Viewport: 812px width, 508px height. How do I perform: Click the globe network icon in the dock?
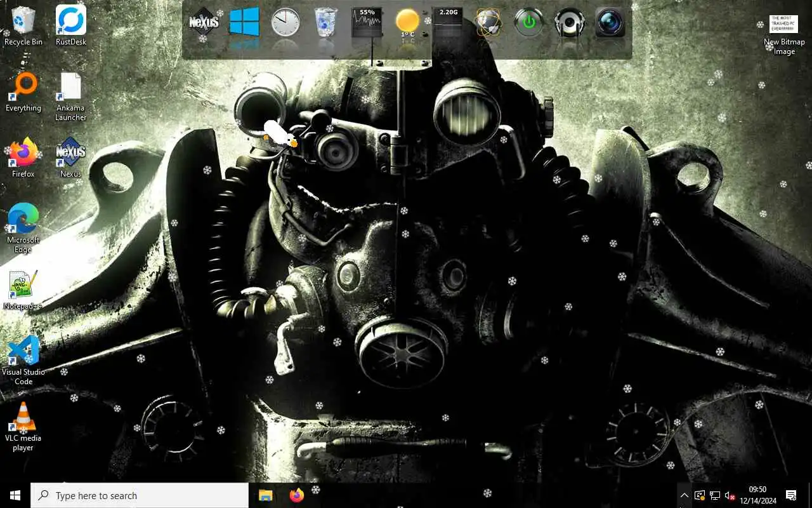[488, 22]
